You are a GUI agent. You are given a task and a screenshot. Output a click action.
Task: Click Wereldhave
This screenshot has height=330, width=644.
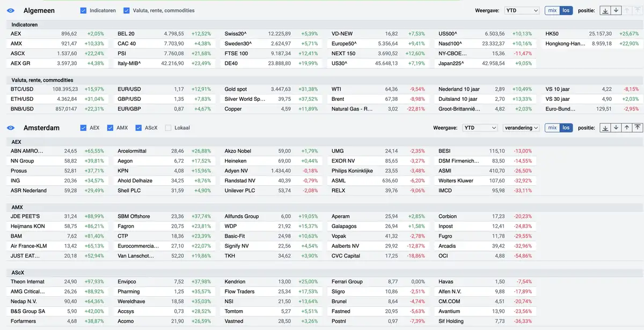pos(131,302)
